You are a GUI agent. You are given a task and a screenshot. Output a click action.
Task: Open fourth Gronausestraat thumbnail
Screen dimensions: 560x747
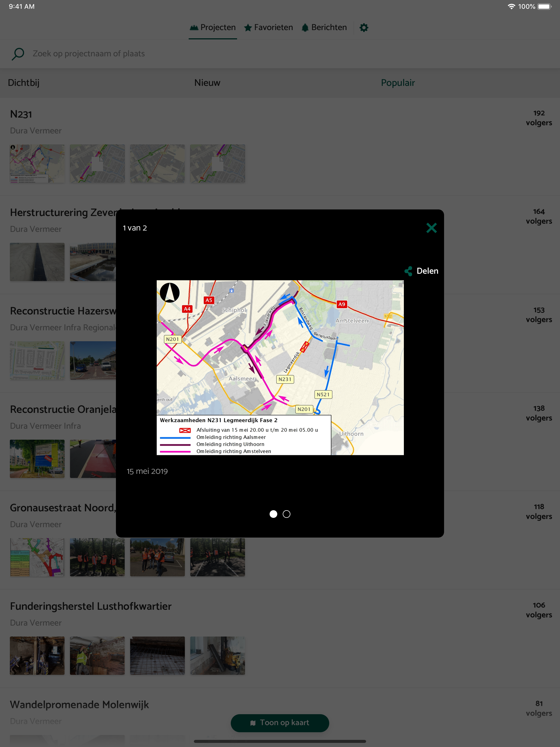click(217, 557)
